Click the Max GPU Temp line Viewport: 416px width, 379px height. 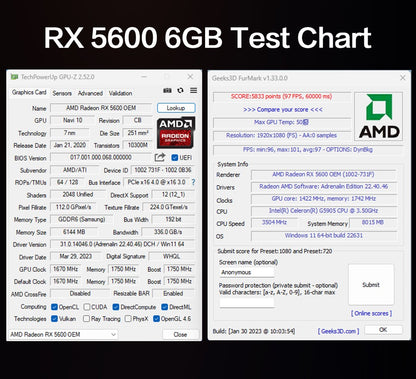point(282,122)
